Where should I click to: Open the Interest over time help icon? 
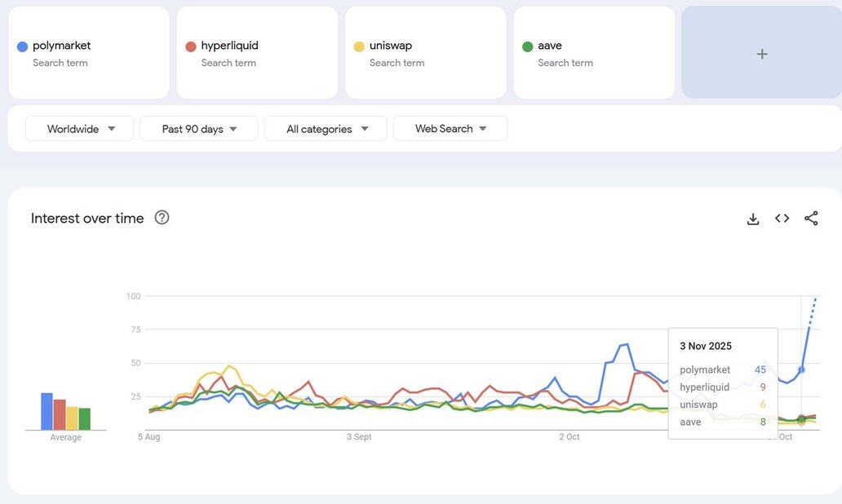pyautogui.click(x=162, y=218)
